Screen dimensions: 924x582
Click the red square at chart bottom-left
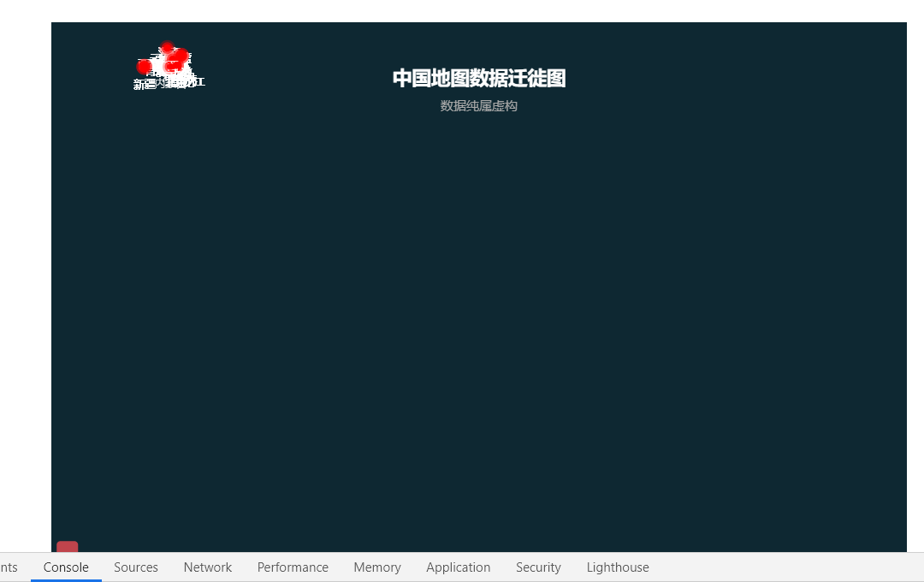[68, 547]
